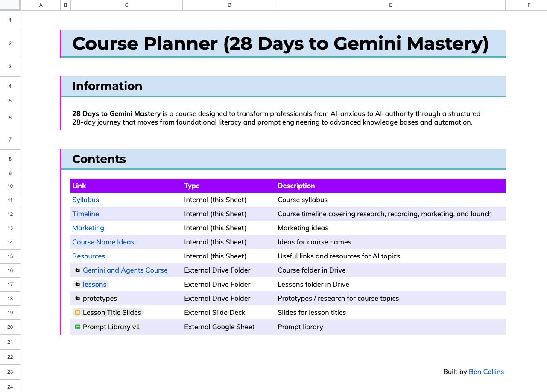
Task: Click the Drive folder icon beside Gemini and Agents Course
Action: [x=77, y=270]
